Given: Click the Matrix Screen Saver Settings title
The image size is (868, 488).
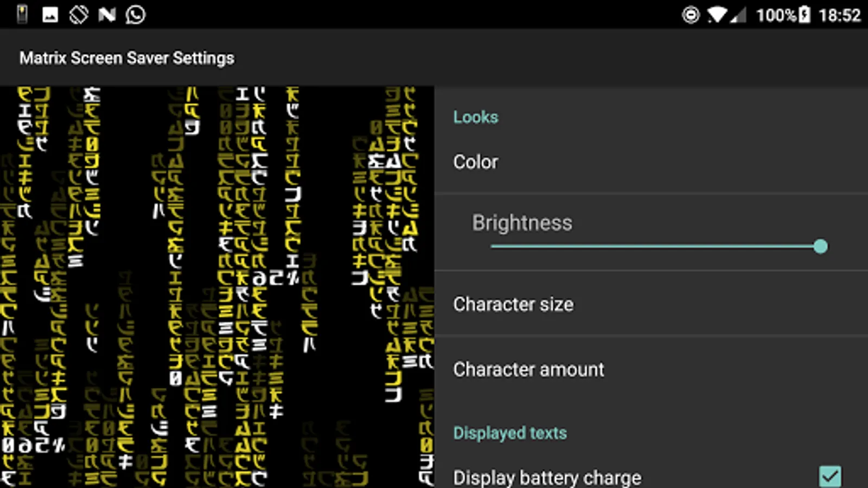Looking at the screenshot, I should coord(127,58).
